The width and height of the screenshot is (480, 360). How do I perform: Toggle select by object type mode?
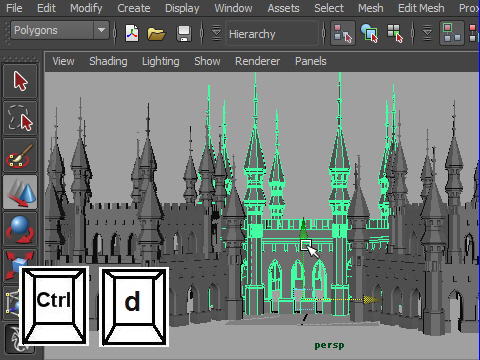(369, 33)
